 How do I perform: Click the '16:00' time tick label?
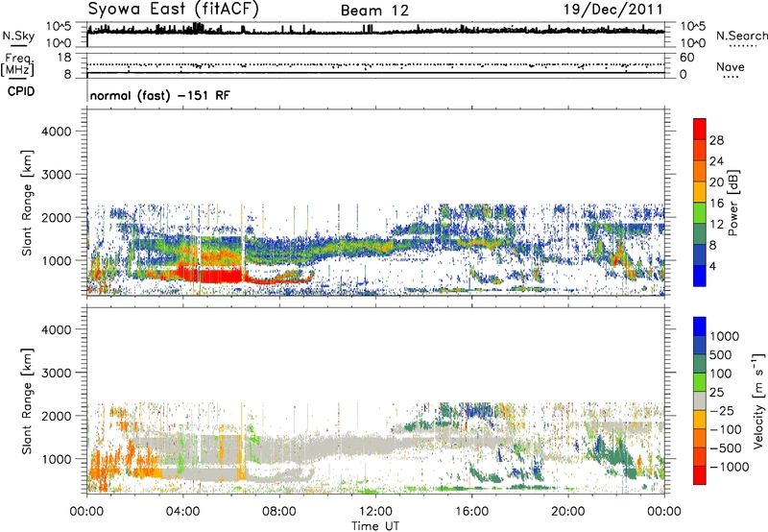tap(471, 512)
